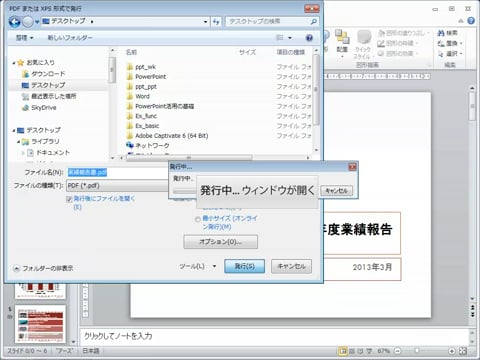The height and width of the screenshot is (360, 480).
Task: Open the address bar history dropdown arrow
Action: [205, 22]
